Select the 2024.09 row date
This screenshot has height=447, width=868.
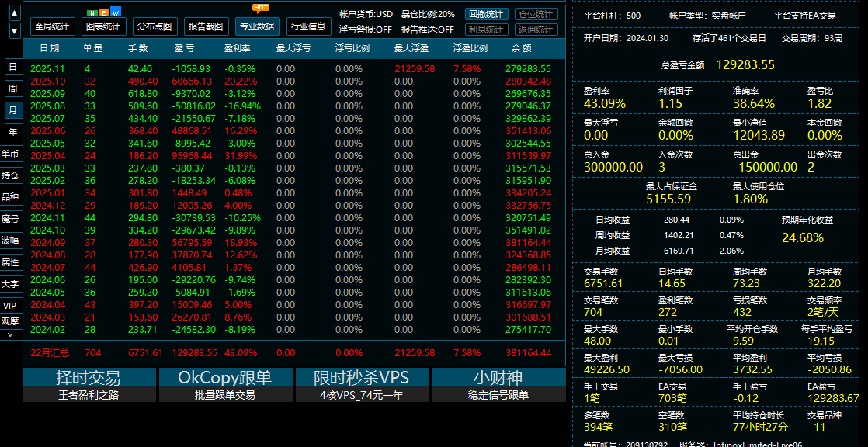tap(47, 242)
